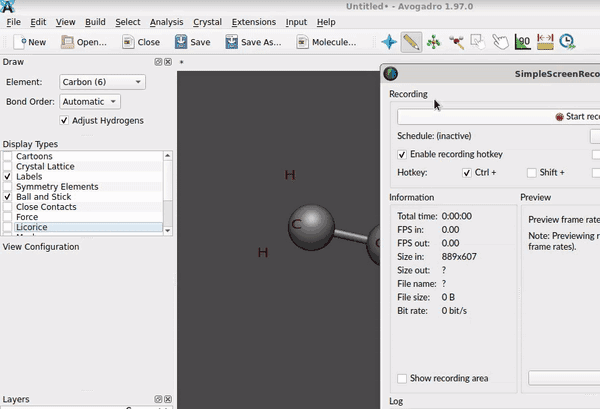Image resolution: width=600 pixels, height=409 pixels.
Task: Click the Start recording button
Action: (499, 117)
